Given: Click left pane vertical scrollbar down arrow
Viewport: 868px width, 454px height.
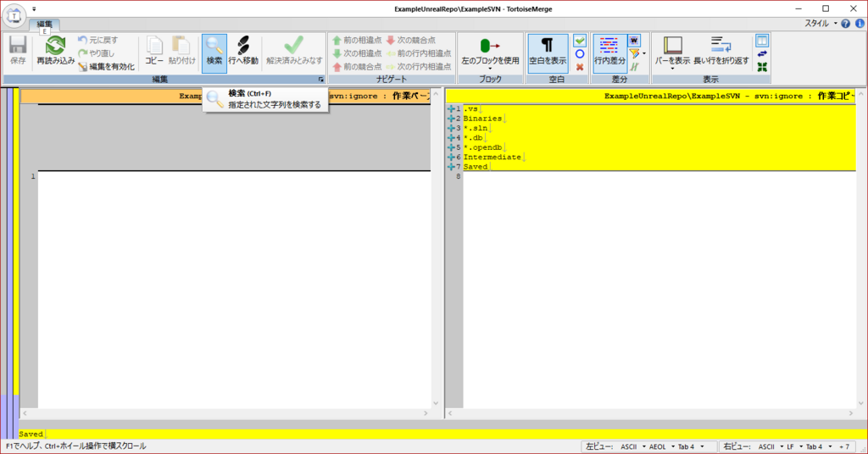Looking at the screenshot, I should click(x=436, y=403).
